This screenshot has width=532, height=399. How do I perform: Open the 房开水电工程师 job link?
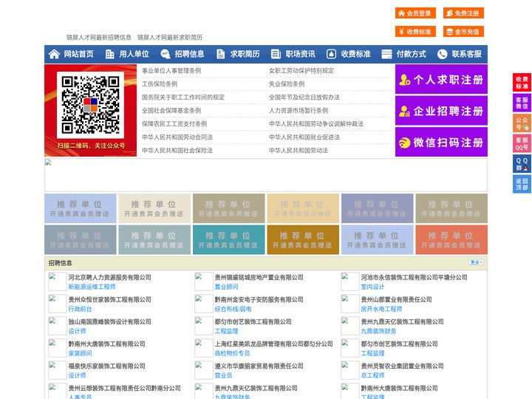381,309
